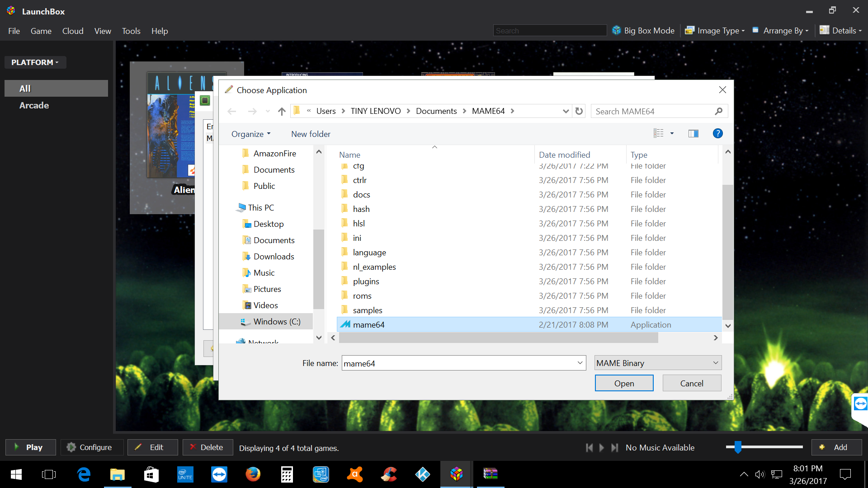
Task: Click the Open button
Action: coord(624,383)
